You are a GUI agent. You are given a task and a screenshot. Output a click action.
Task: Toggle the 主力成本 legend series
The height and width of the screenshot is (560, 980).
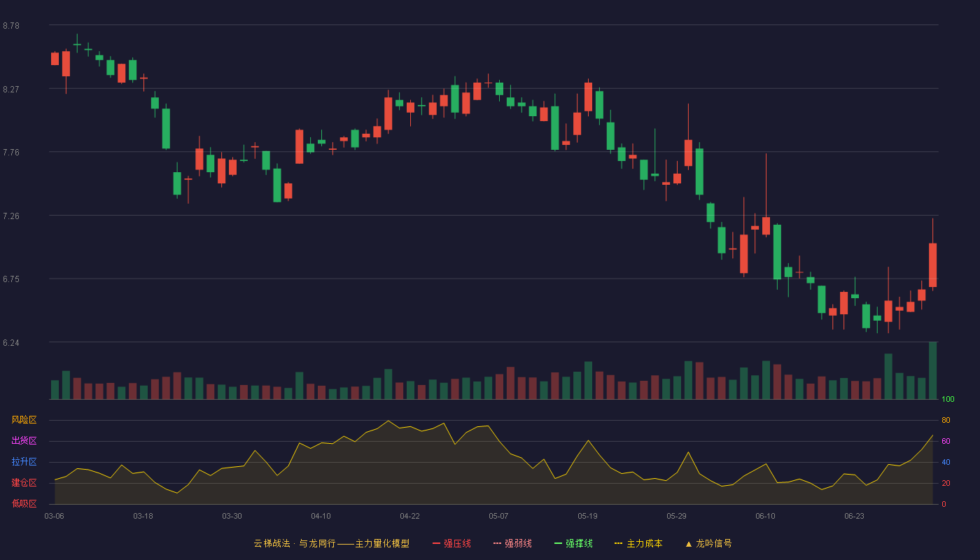[638, 543]
